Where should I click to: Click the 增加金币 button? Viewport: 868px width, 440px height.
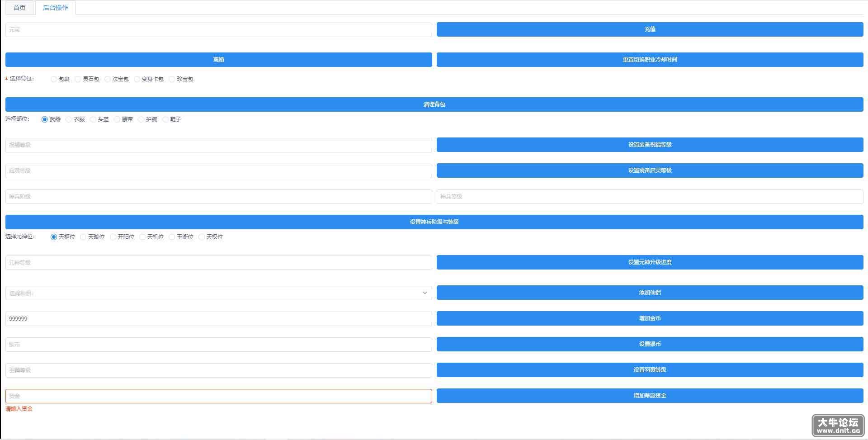[x=650, y=318]
